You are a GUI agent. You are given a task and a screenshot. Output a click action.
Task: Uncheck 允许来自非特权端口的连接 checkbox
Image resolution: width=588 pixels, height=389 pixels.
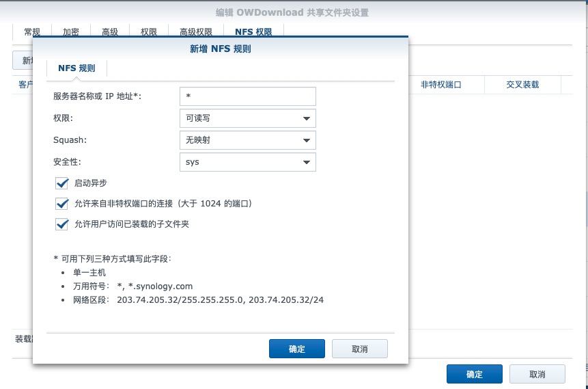(63, 204)
